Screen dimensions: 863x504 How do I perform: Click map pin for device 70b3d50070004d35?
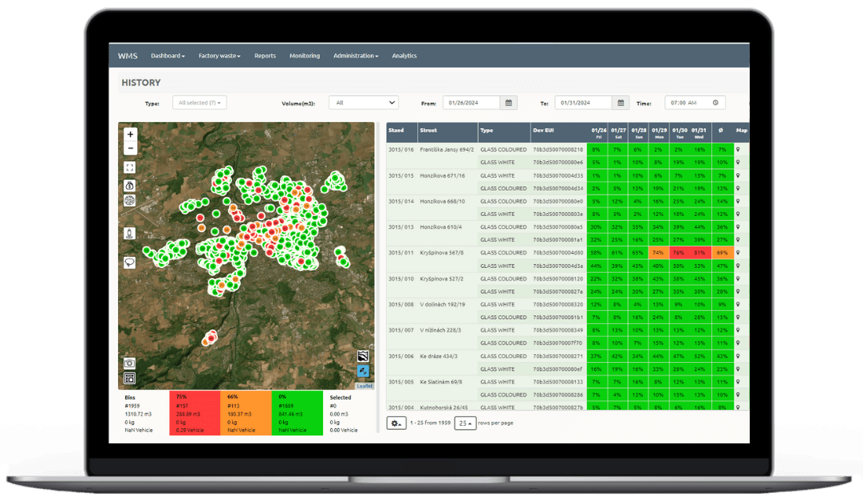pyautogui.click(x=738, y=175)
